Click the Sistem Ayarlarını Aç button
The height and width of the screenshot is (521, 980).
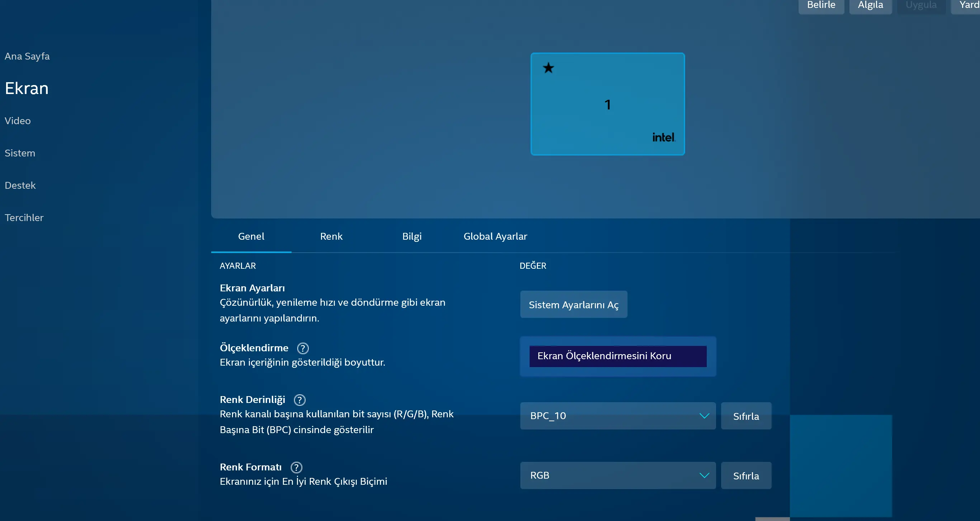(x=574, y=305)
